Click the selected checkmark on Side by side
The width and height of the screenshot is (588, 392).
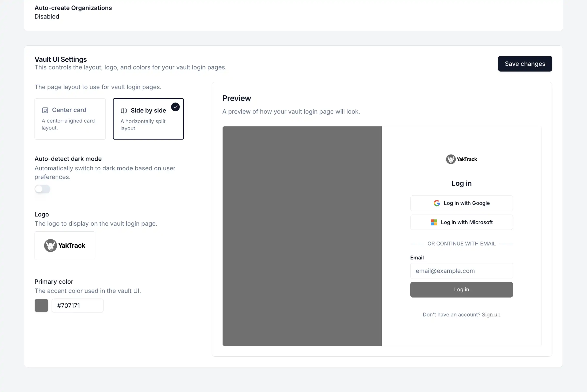tap(175, 107)
